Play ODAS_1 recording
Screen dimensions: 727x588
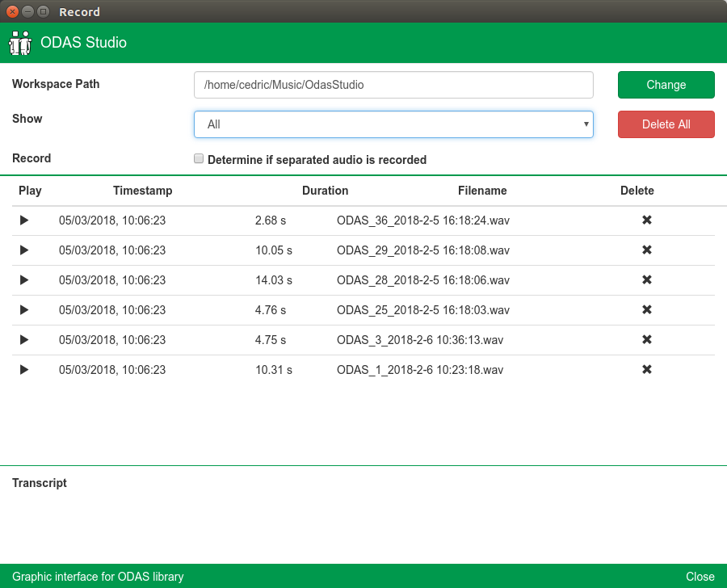point(24,370)
